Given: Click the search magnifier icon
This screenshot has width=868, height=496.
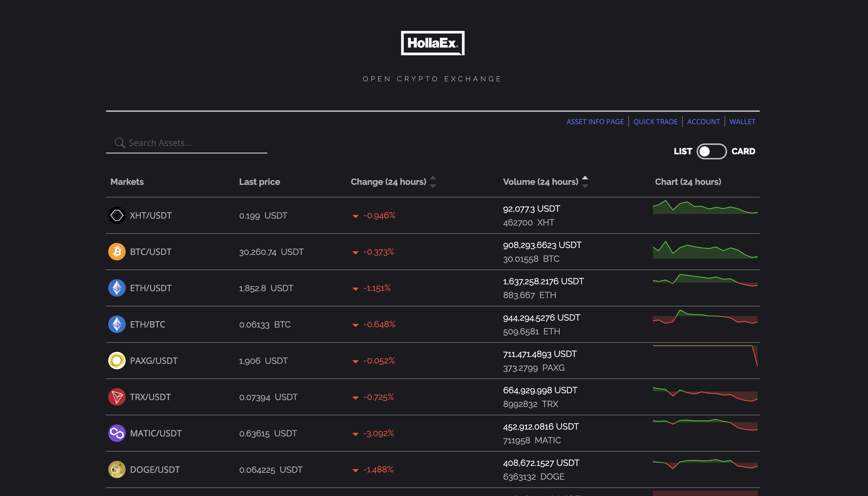Looking at the screenshot, I should (x=119, y=143).
